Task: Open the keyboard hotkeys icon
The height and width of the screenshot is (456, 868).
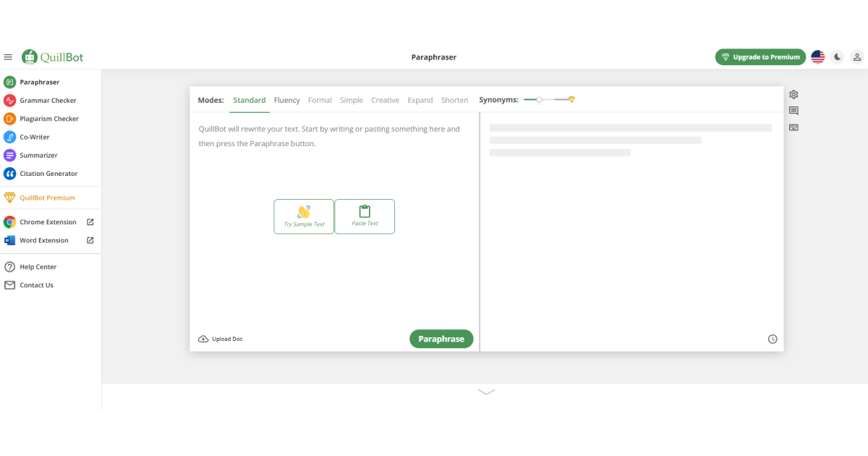Action: 793,127
